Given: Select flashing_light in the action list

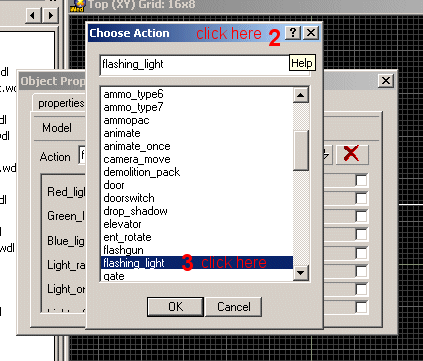Looking at the screenshot, I should 197,263.
